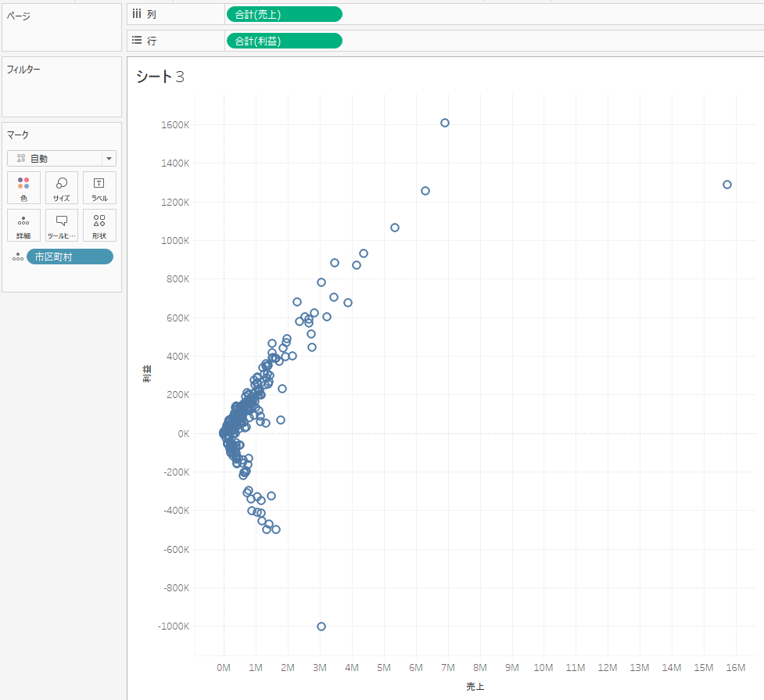Click the 形状 (Shape) marks button
This screenshot has width=764, height=700.
pos(99,225)
